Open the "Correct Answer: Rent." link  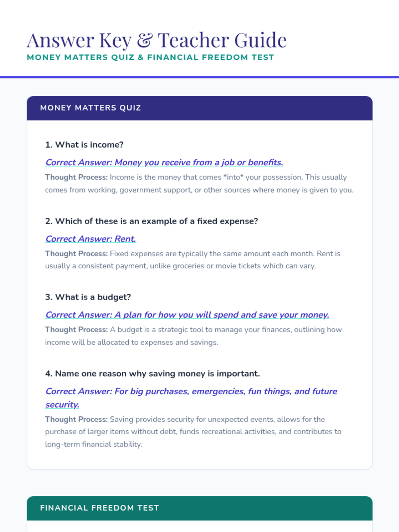pos(90,239)
